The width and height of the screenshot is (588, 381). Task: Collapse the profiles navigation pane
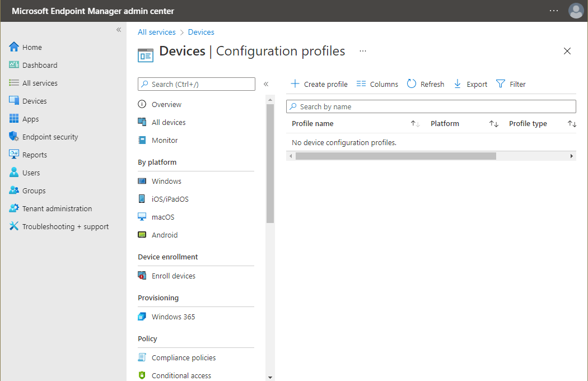[x=266, y=83]
